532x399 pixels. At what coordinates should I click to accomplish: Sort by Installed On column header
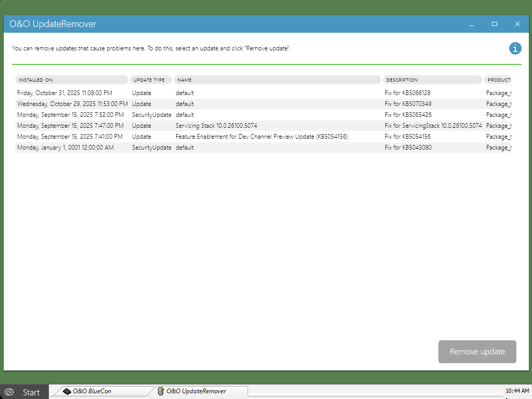tap(72, 80)
